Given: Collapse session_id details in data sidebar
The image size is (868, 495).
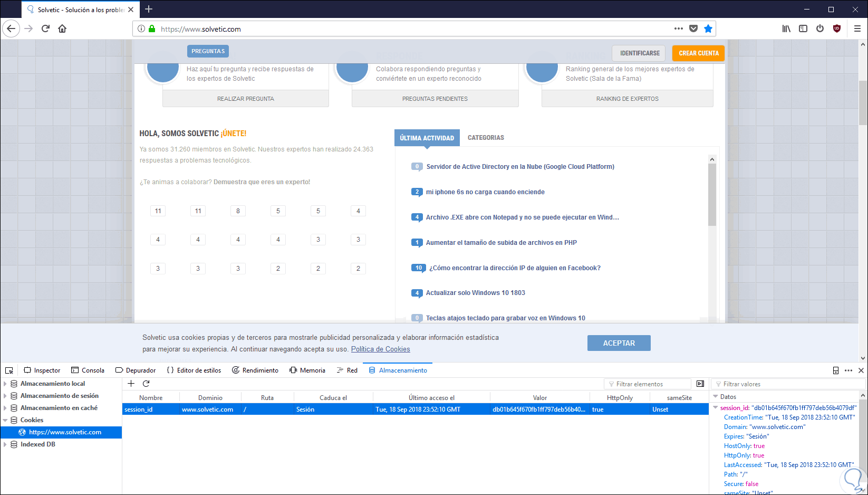Looking at the screenshot, I should tap(716, 407).
